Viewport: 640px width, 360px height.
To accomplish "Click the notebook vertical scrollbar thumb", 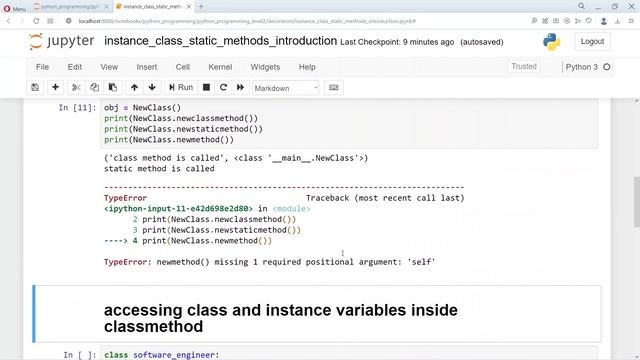I will 637,202.
